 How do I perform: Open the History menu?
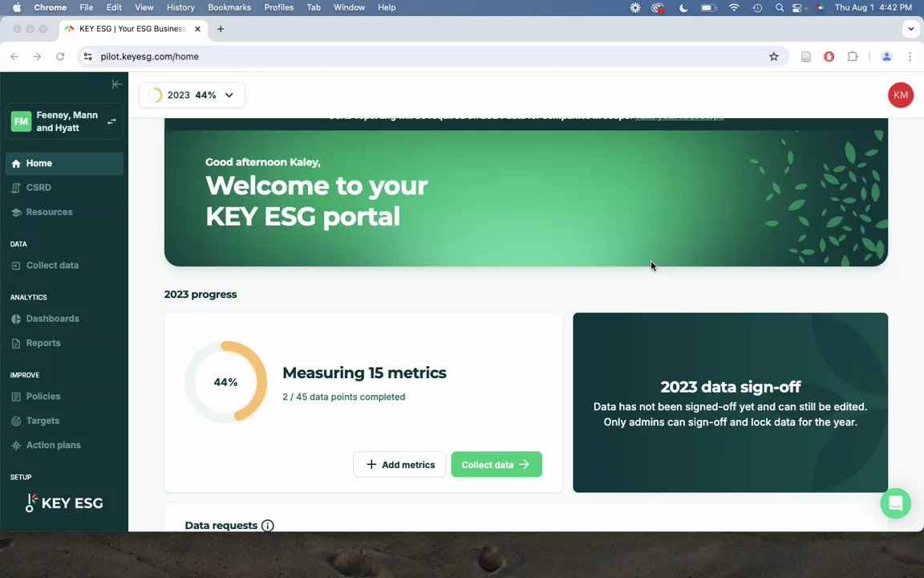[180, 8]
